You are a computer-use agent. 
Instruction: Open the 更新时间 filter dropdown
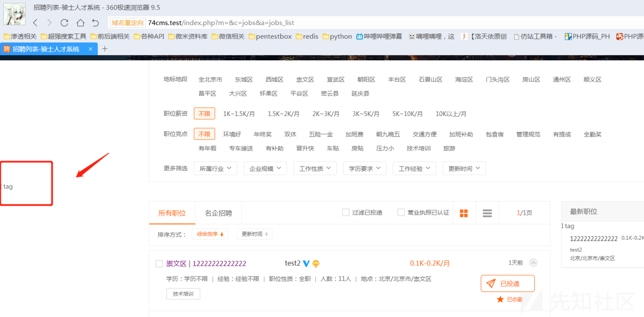click(x=464, y=169)
